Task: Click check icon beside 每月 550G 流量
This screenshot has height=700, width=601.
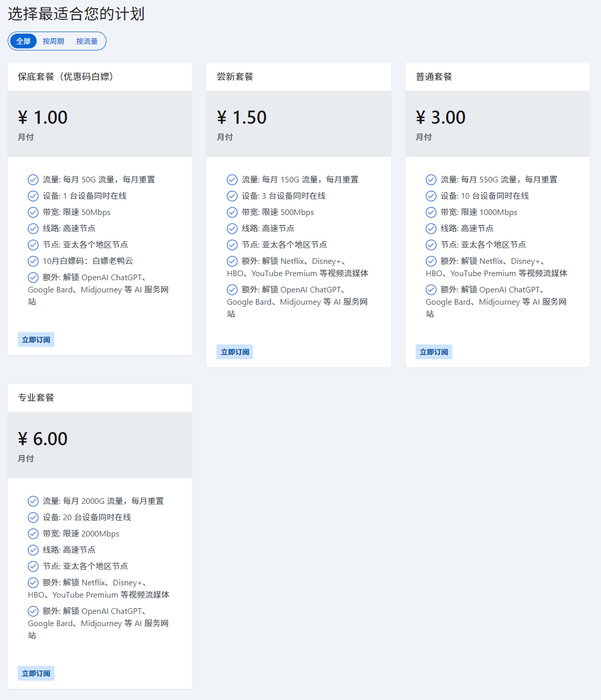Action: (x=431, y=180)
